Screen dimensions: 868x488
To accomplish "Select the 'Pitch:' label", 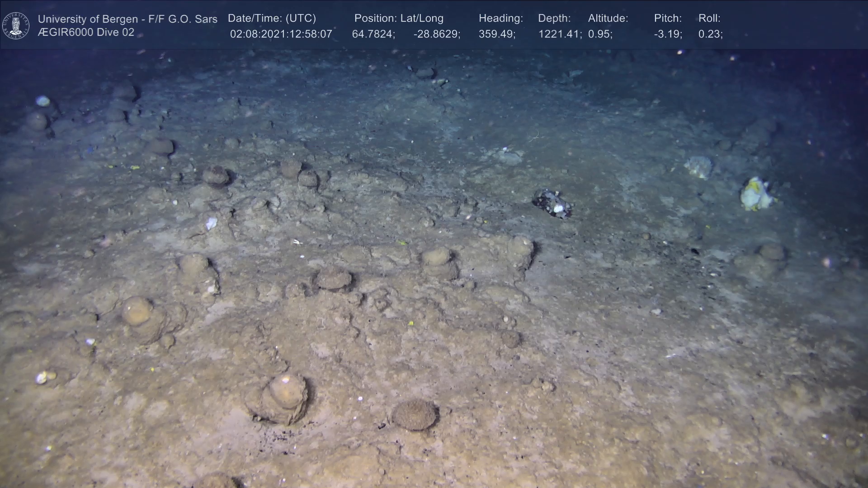I will 667,19.
